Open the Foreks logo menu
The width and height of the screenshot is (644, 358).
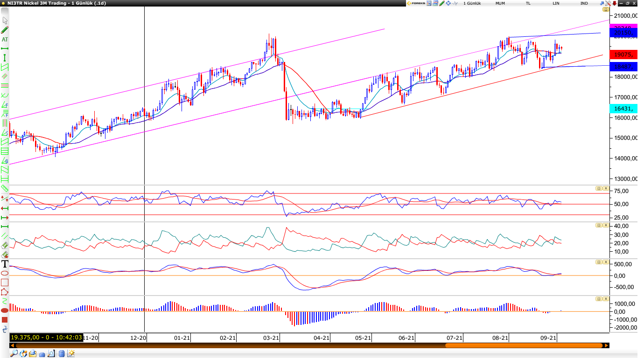(x=416, y=3)
